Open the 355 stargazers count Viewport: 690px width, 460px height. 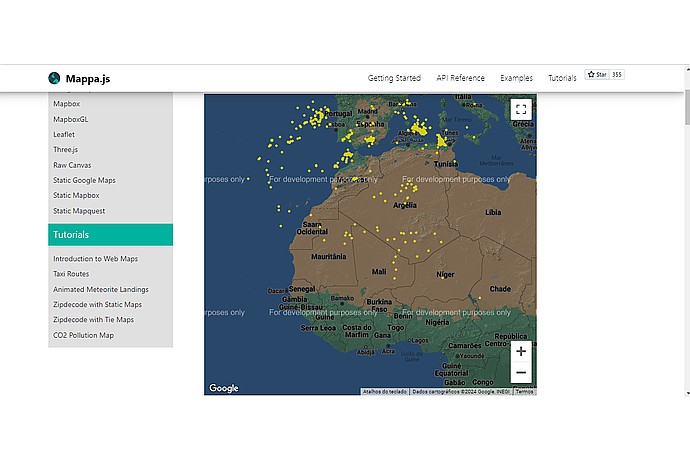click(617, 74)
